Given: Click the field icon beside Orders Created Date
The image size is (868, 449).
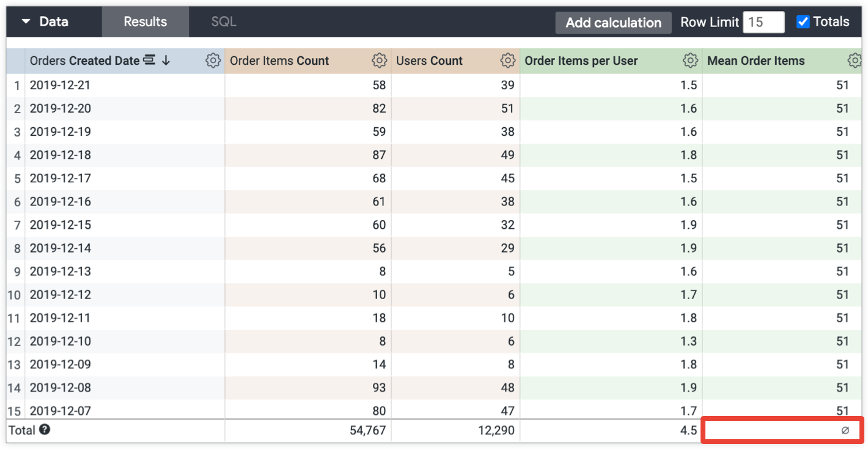Looking at the screenshot, I should [150, 61].
